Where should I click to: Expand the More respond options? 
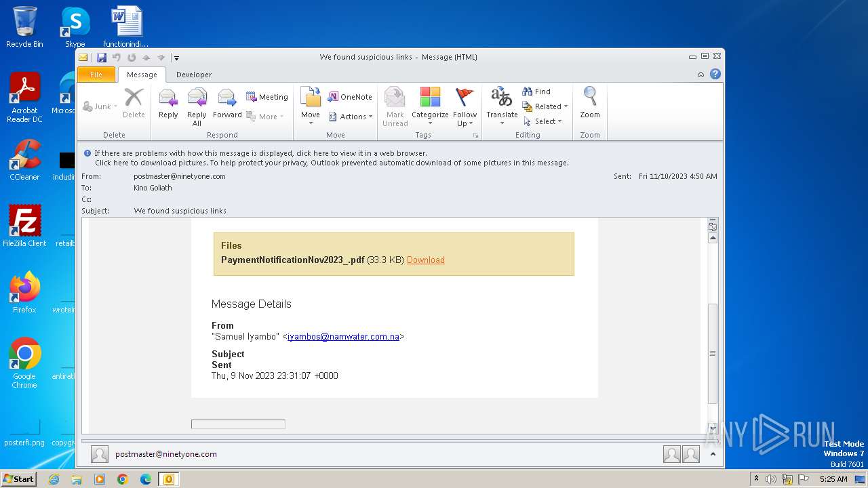pos(265,117)
